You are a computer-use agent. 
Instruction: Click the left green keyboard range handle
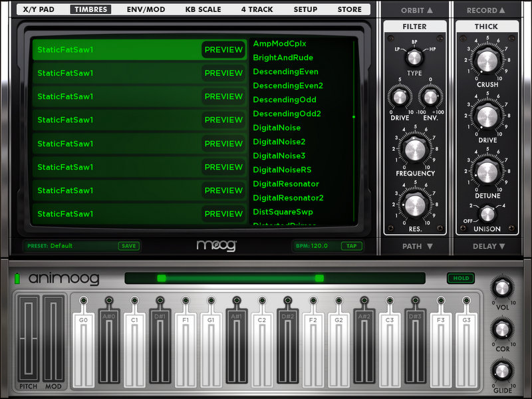click(162, 278)
